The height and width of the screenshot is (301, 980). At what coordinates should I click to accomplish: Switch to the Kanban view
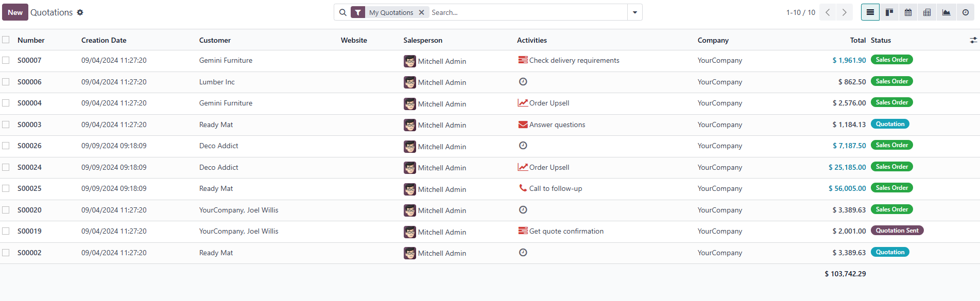(889, 12)
